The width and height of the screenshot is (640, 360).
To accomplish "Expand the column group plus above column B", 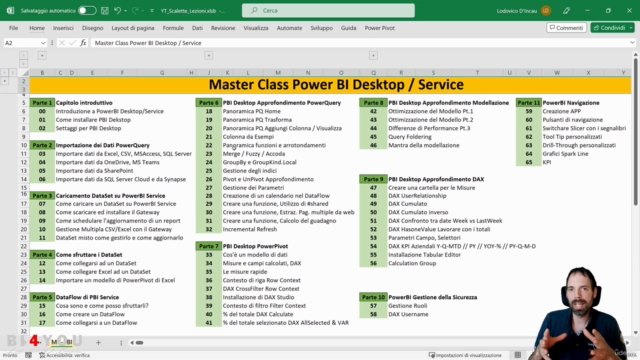I will coord(42,56).
